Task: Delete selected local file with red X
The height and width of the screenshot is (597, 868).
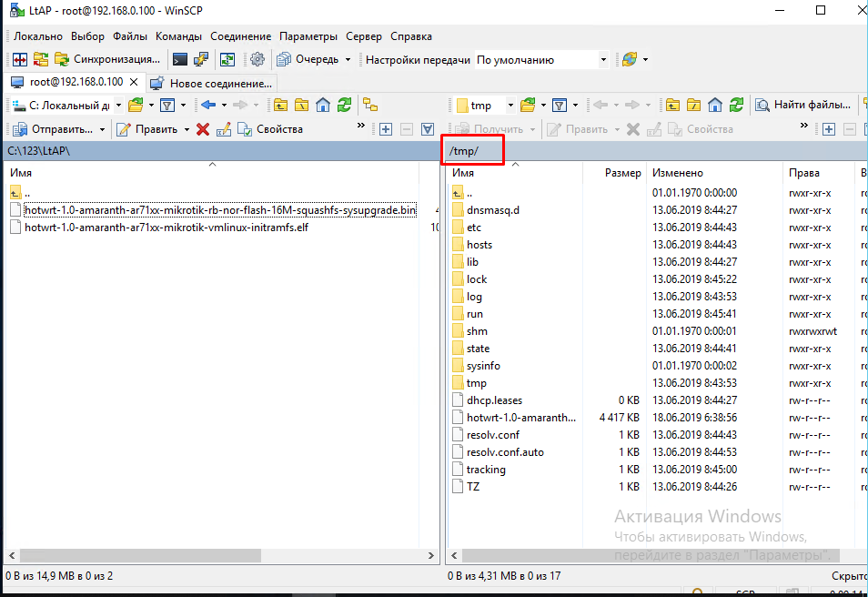Action: click(x=203, y=129)
